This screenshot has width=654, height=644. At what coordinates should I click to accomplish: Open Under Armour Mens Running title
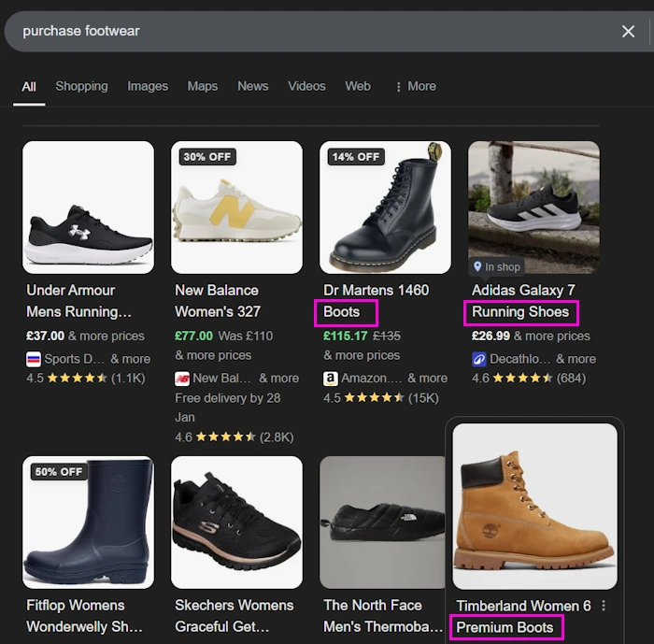point(78,301)
